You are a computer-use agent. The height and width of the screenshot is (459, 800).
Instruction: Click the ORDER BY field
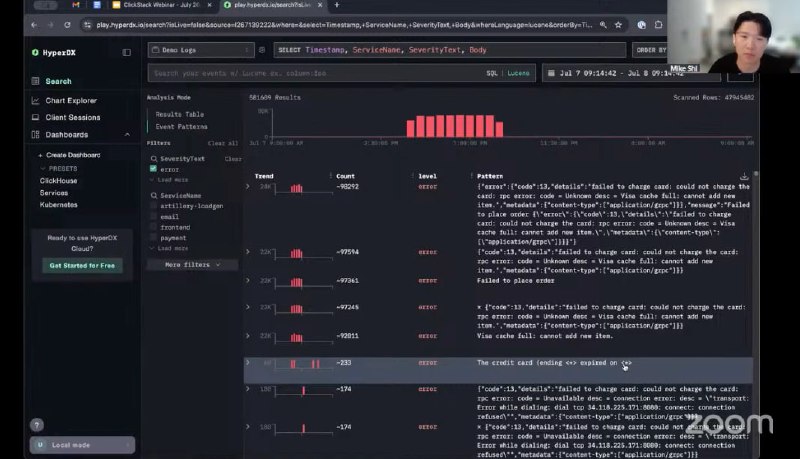point(651,50)
